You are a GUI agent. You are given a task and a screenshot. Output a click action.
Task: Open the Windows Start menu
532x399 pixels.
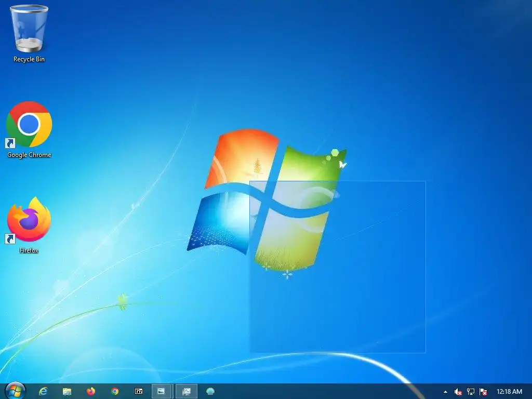[x=16, y=391]
